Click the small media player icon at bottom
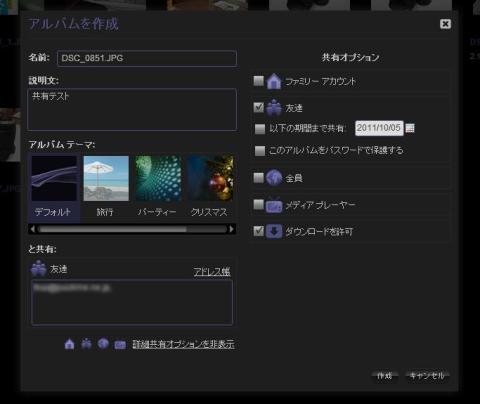This screenshot has height=404, width=480. click(x=120, y=345)
